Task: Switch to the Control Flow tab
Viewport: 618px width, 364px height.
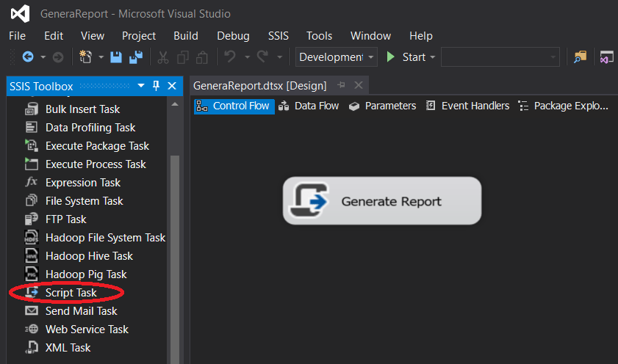Action: point(234,106)
